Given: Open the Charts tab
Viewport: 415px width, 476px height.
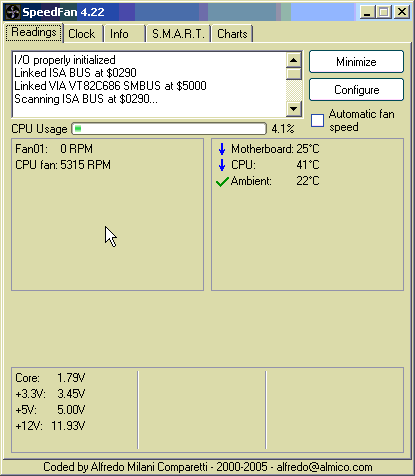Looking at the screenshot, I should (232, 34).
